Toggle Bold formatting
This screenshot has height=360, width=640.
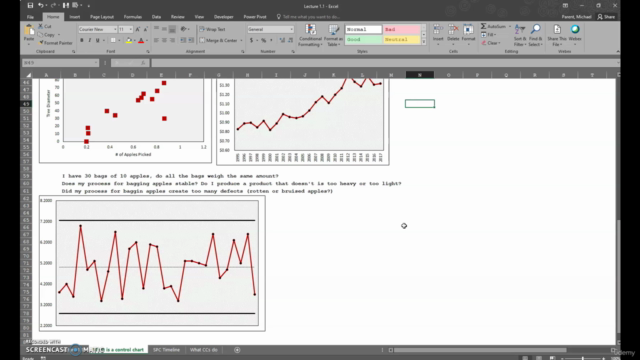tap(82, 40)
